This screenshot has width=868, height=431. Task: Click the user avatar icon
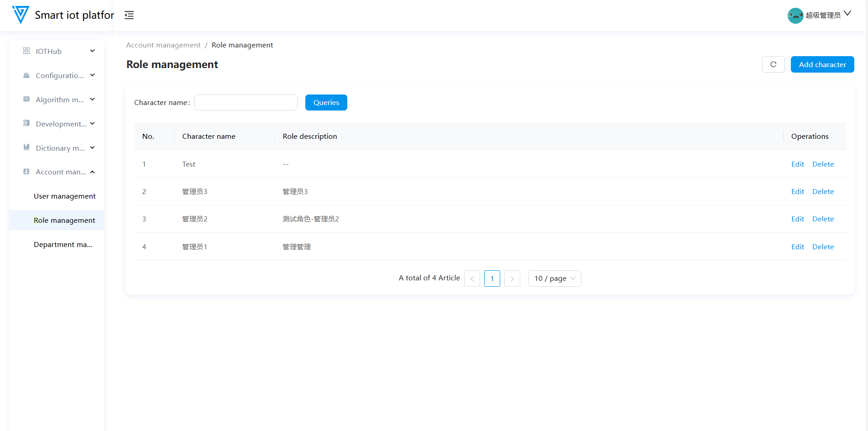tap(795, 16)
